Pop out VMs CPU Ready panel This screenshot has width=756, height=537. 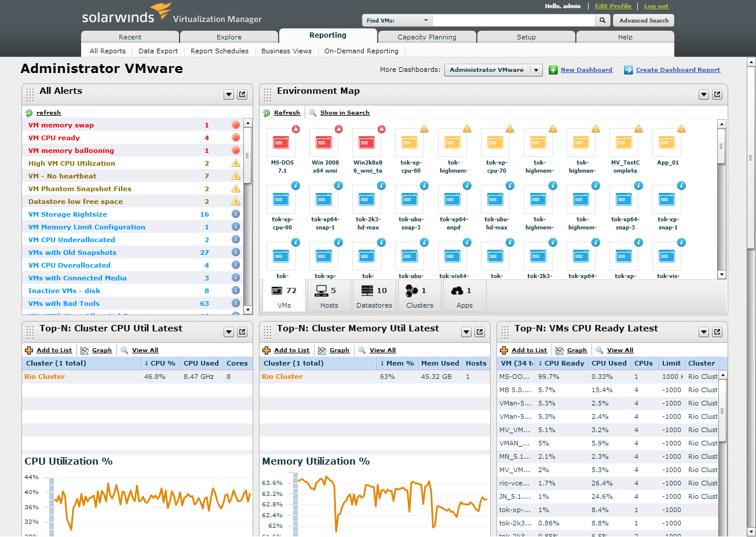click(717, 332)
